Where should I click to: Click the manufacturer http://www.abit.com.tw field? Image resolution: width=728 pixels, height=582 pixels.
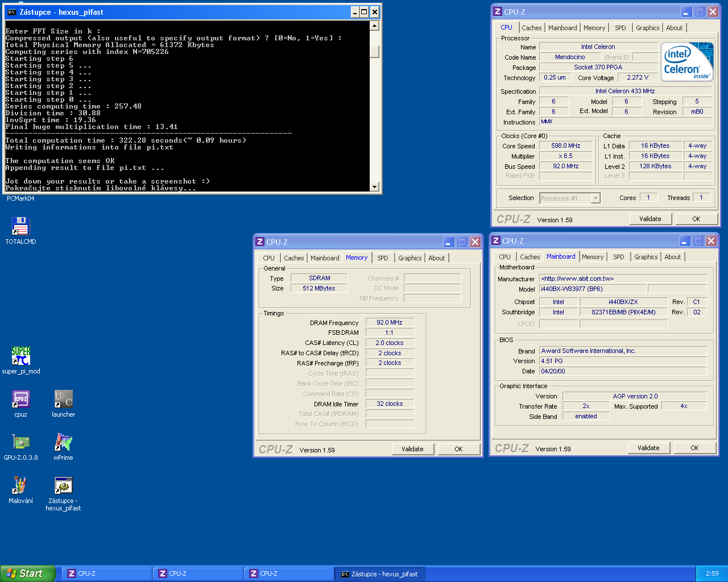[623, 278]
